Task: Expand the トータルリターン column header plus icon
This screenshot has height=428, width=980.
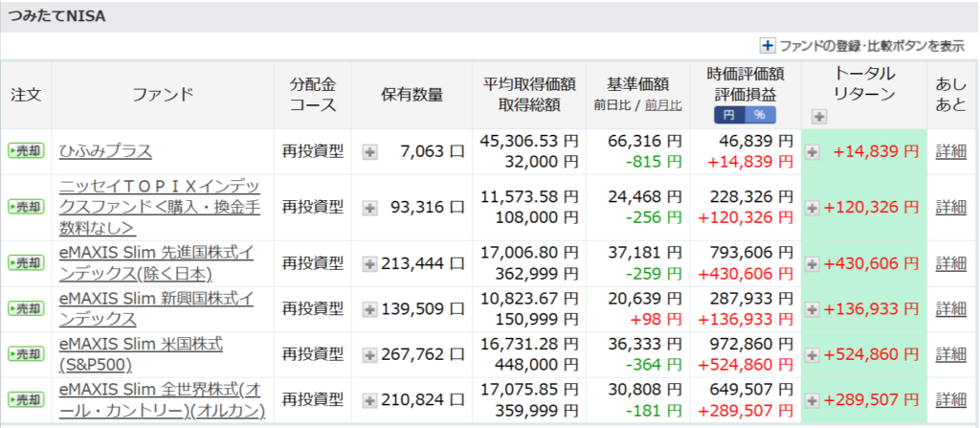Action: tap(818, 116)
